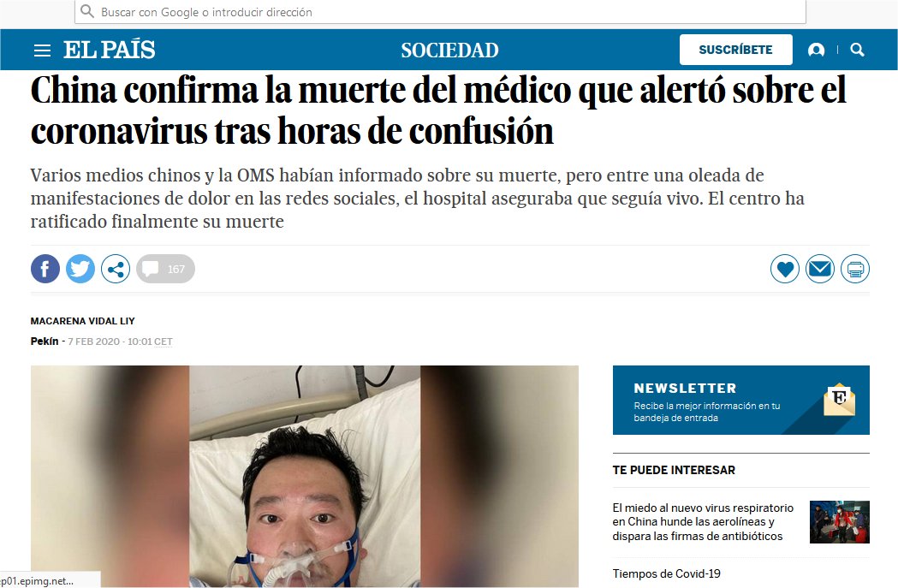
Task: Open the hamburger menu beside El País logo
Action: click(42, 50)
